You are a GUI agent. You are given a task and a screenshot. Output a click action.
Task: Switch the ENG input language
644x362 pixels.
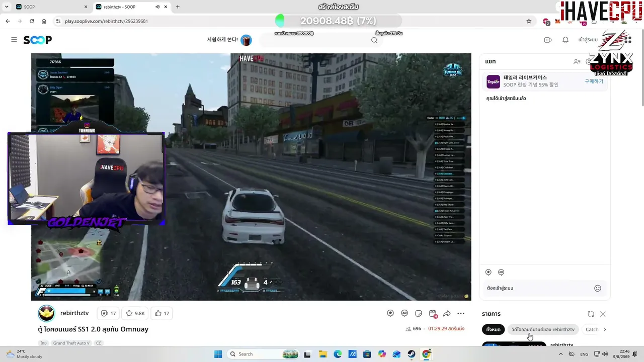[584, 354]
